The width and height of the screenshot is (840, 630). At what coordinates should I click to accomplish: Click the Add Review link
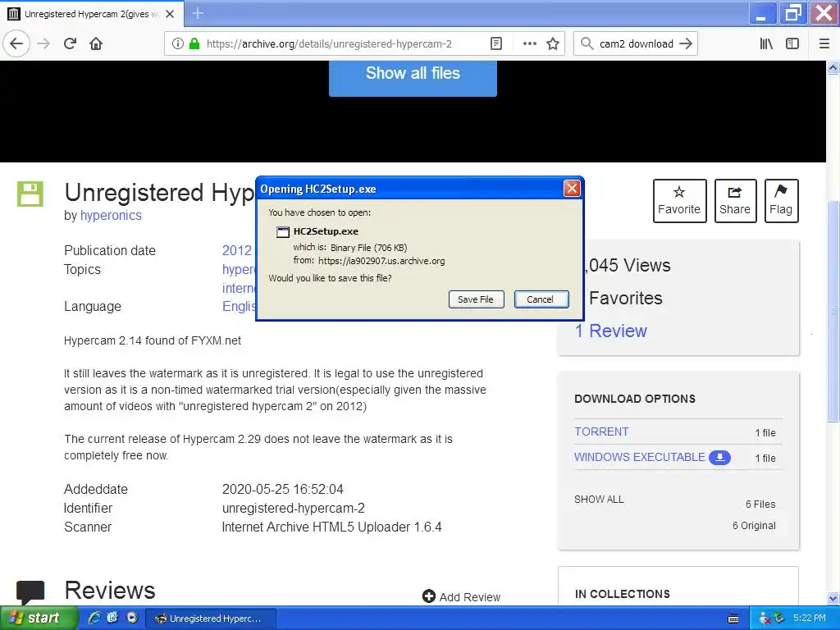coord(461,597)
